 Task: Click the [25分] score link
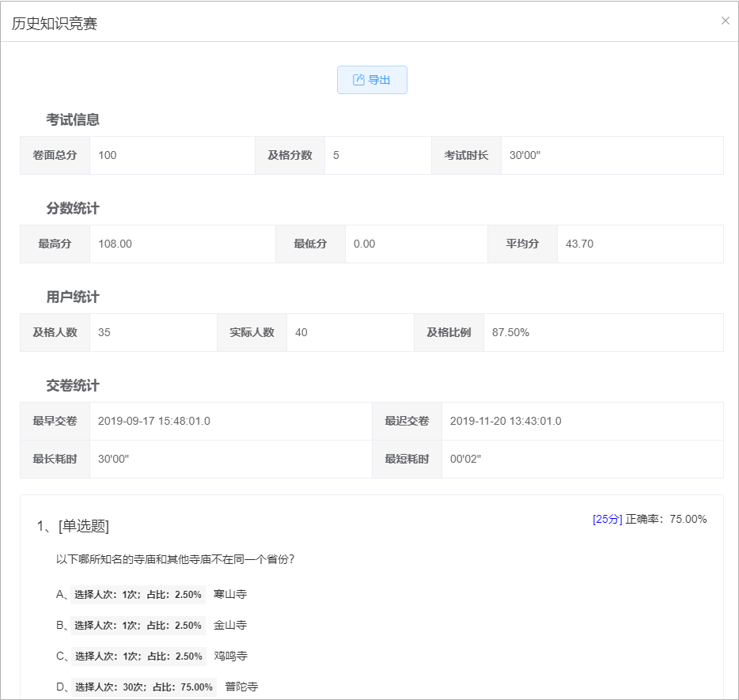click(607, 519)
